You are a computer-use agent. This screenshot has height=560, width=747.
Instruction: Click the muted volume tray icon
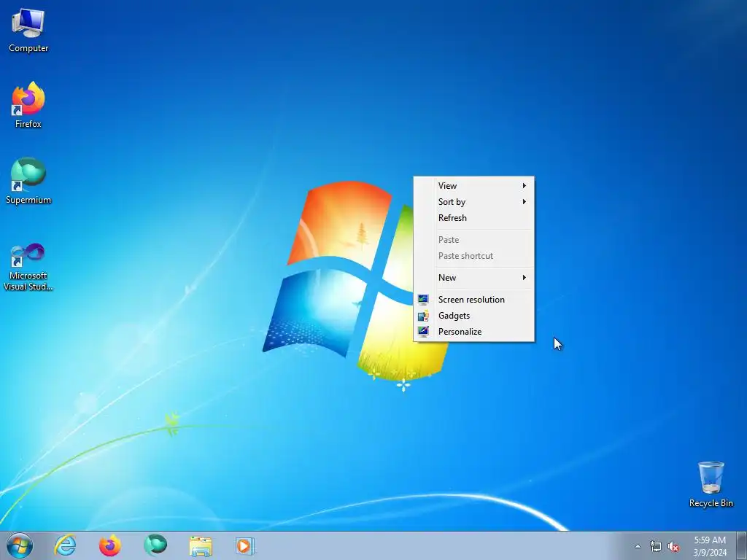(x=673, y=546)
